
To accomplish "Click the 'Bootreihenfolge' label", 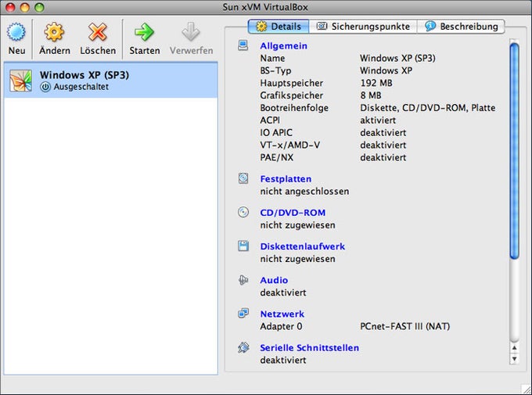I will tap(294, 108).
